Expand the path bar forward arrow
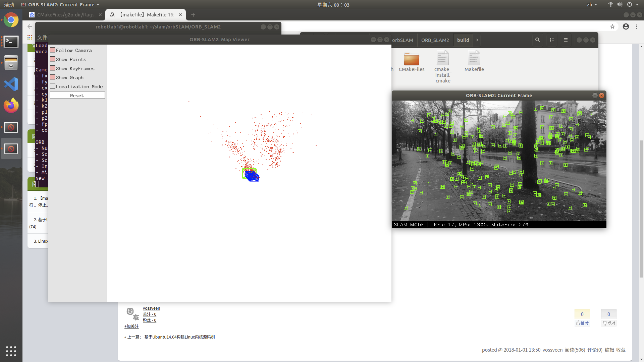644x362 pixels. (x=477, y=40)
